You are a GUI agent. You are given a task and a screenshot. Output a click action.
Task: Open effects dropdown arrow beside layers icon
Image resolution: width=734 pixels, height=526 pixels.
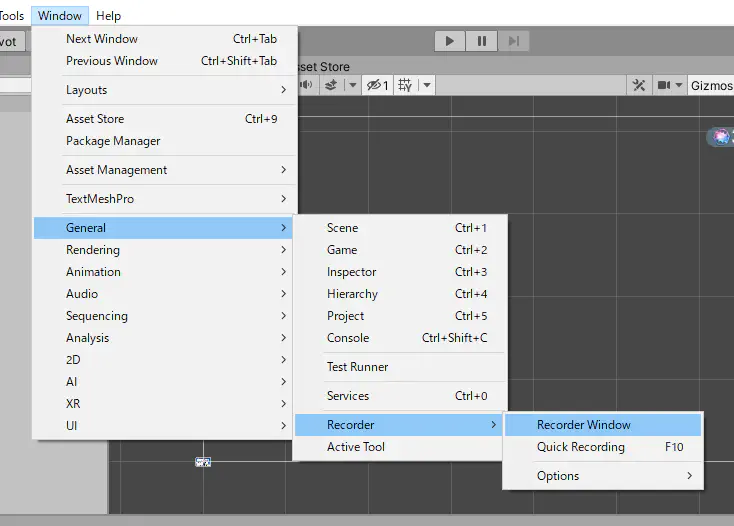(x=352, y=86)
